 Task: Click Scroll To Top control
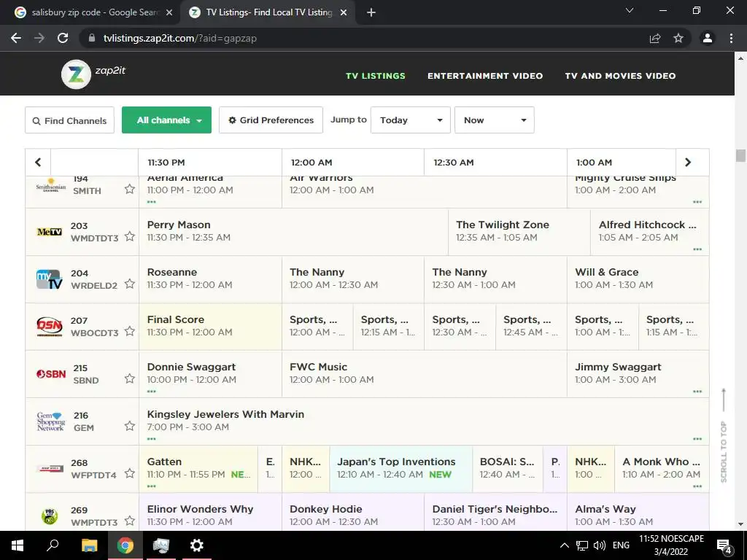pos(724,435)
